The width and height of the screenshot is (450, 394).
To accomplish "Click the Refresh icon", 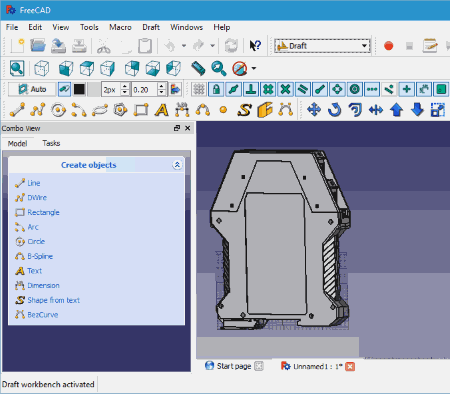I will point(231,46).
